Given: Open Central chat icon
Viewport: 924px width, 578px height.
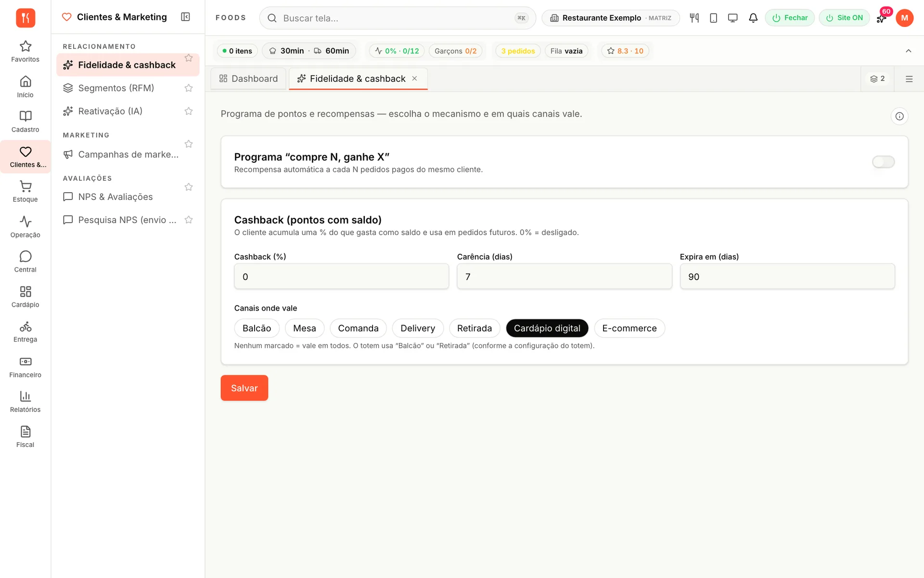Looking at the screenshot, I should coord(25,262).
